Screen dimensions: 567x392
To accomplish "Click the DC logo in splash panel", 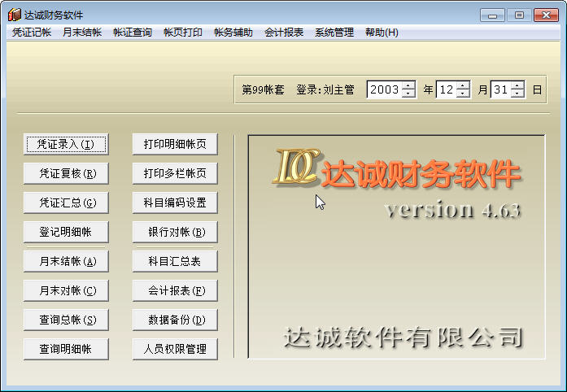I will coord(296,167).
